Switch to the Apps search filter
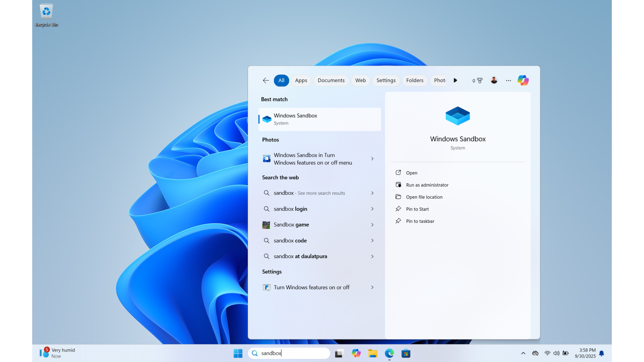Screen dimensions: 644x362 (x=301, y=80)
